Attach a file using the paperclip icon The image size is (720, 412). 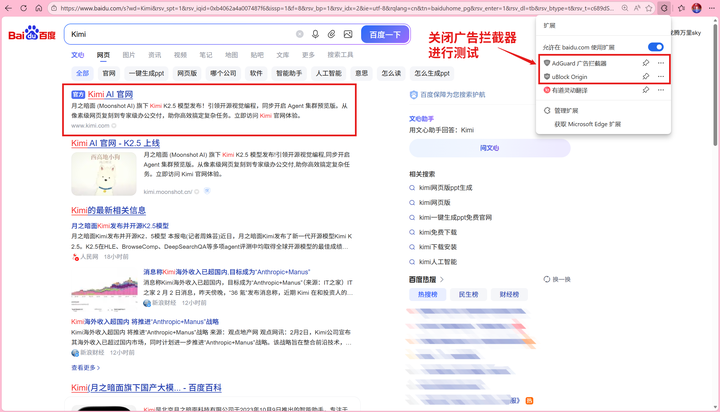pyautogui.click(x=332, y=34)
